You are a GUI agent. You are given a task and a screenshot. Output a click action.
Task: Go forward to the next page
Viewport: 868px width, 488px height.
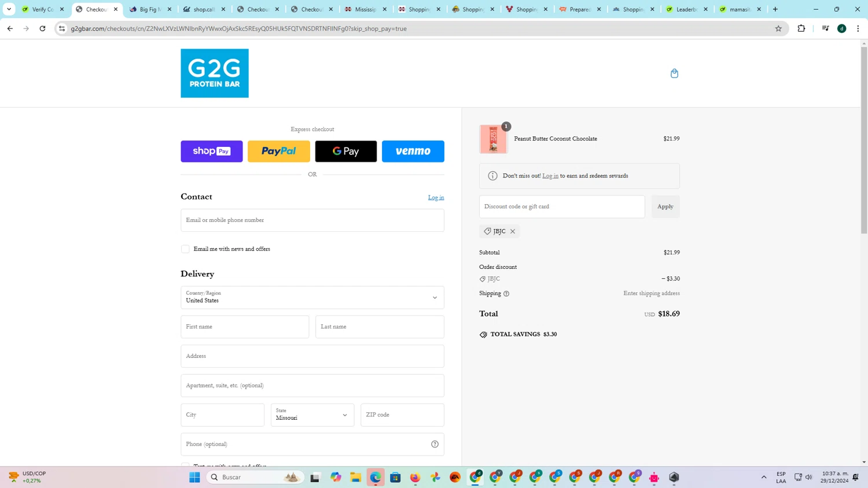coord(26,28)
